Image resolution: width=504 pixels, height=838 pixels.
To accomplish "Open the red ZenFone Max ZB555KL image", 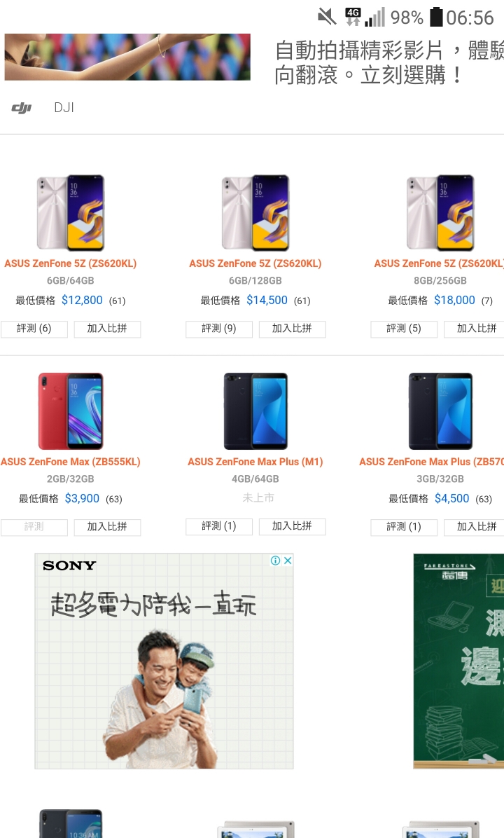I will 71,411.
